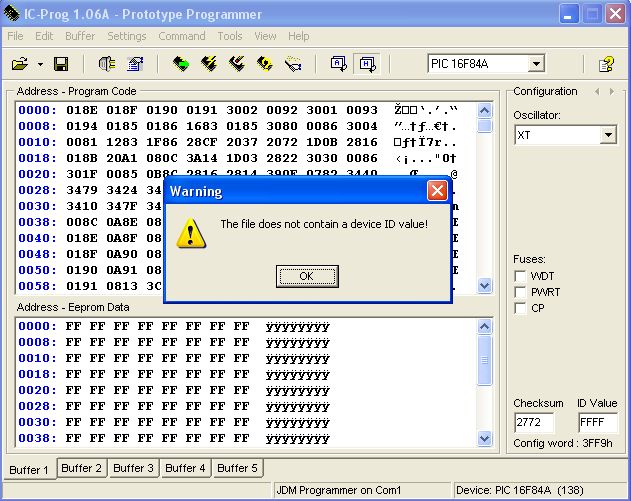Click Configuration panel right arrow
The image size is (631, 501).
[x=612, y=92]
